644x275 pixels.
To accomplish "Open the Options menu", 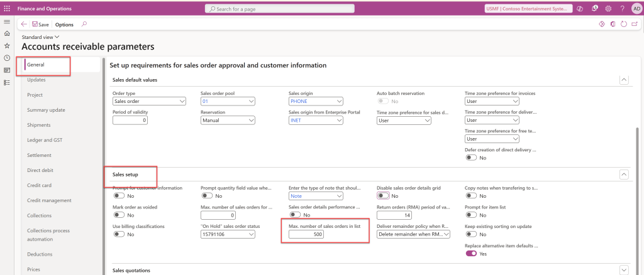I will click(64, 24).
